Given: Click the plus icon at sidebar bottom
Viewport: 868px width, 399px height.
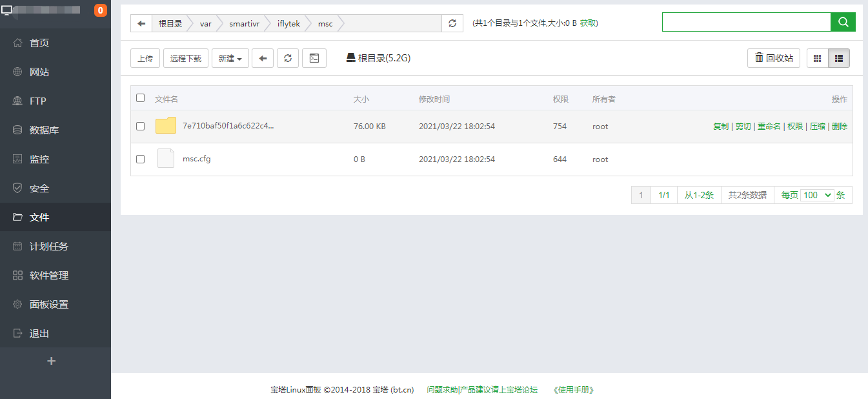Looking at the screenshot, I should [52, 361].
